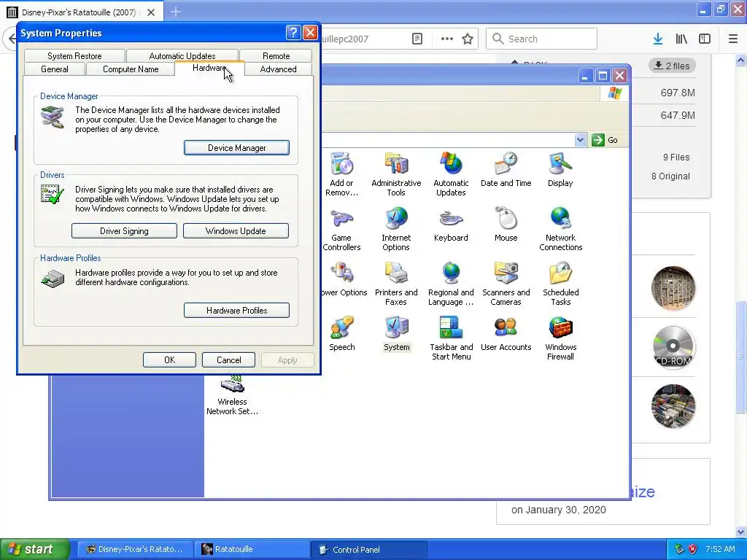The height and width of the screenshot is (560, 747).
Task: Click the Firefox downloads arrow icon
Action: [657, 39]
